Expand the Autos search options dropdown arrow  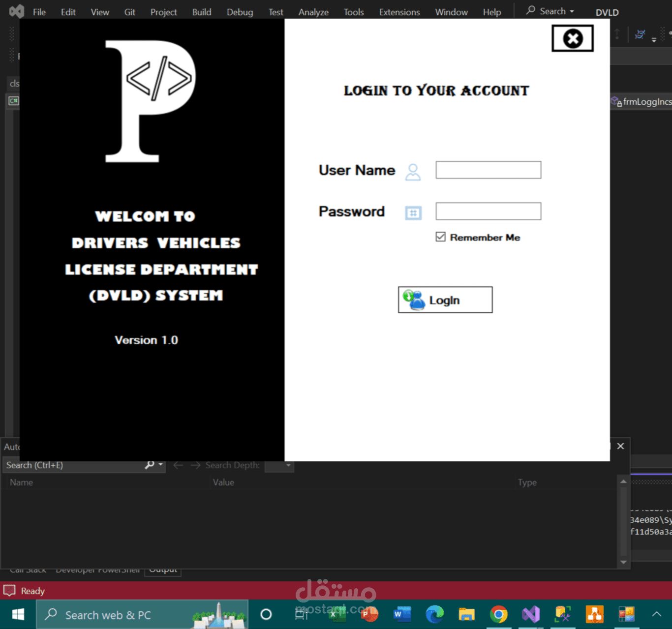160,465
